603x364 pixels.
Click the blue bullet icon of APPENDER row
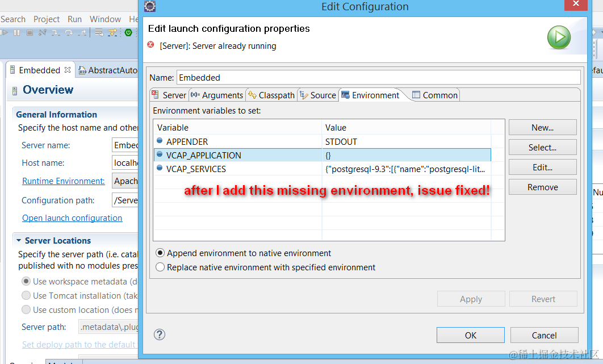pyautogui.click(x=160, y=140)
